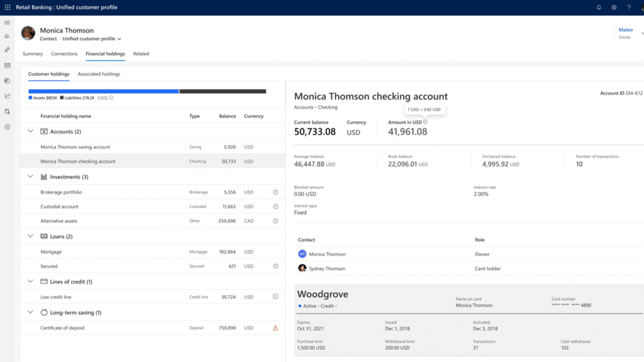Collapse the Long-term saving group
Image resolution: width=644 pixels, height=362 pixels.
[30, 312]
